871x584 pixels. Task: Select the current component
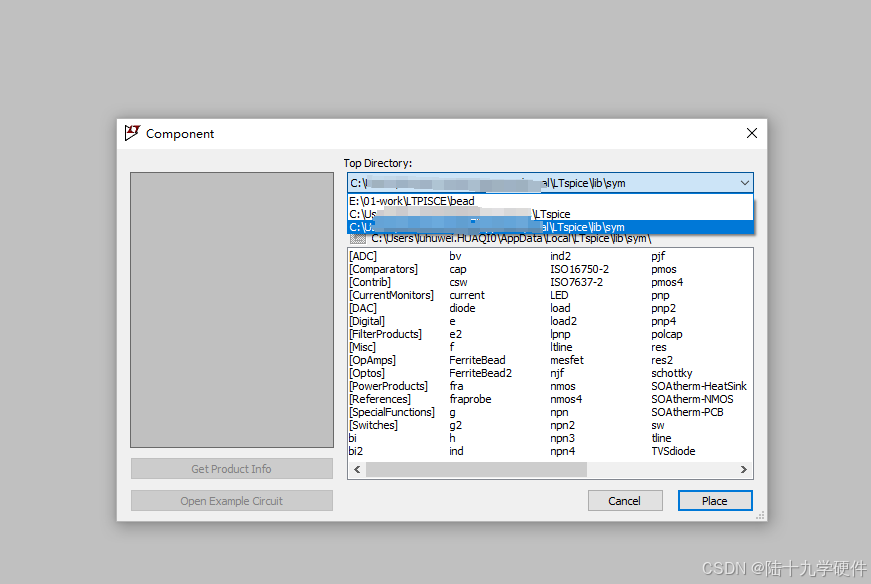467,295
